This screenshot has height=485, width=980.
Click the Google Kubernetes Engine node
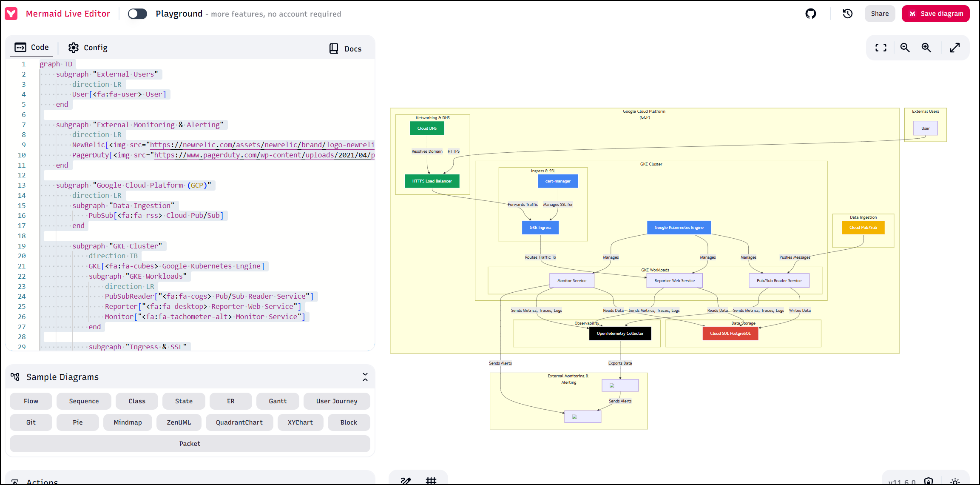[679, 228]
